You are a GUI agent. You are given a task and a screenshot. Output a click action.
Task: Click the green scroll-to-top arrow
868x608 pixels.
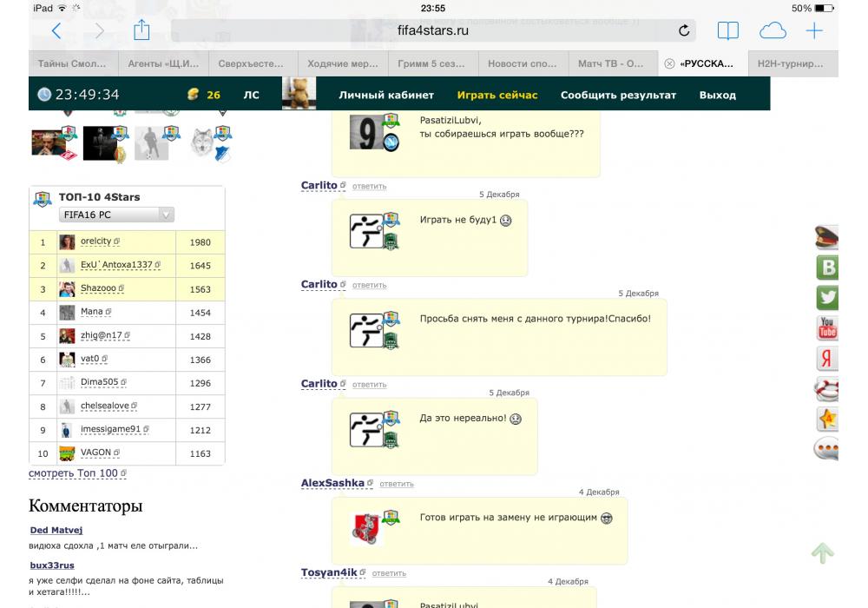[823, 552]
